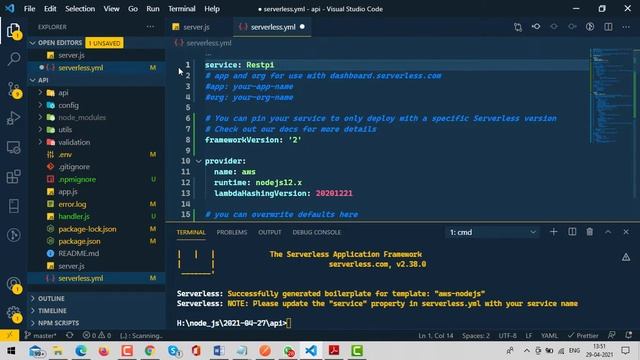Open the Selection menu

click(80, 9)
